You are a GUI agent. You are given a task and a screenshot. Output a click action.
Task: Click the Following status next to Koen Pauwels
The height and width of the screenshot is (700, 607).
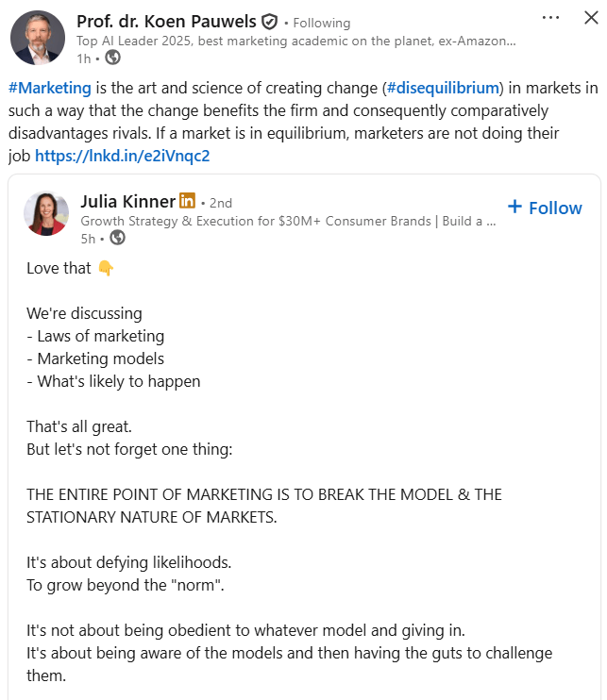coord(321,23)
